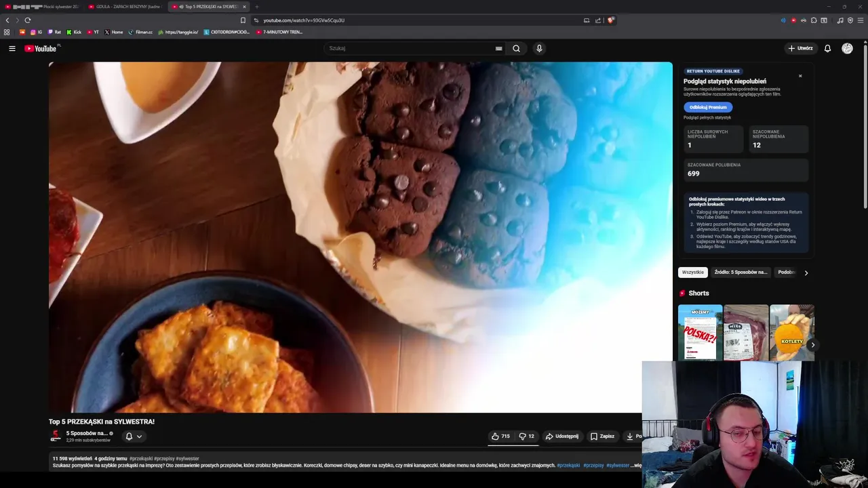Switch to Płocki sylwester browser tab
Viewport: 868px width, 488px height.
(x=42, y=7)
